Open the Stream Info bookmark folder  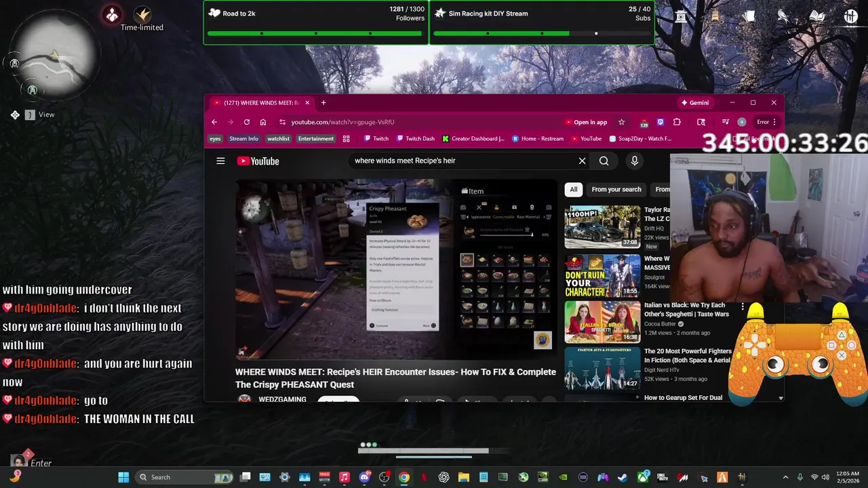click(x=243, y=139)
